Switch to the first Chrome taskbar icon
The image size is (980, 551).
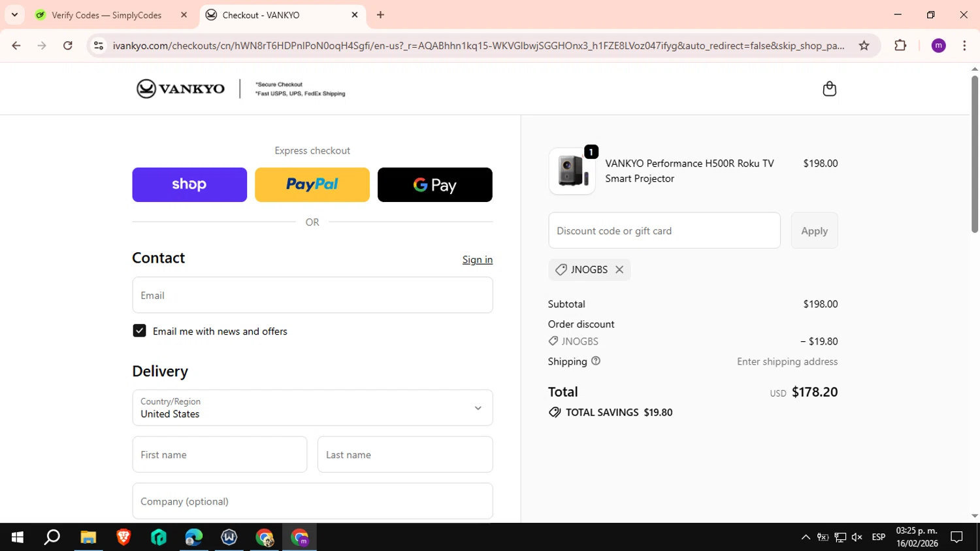point(265,537)
